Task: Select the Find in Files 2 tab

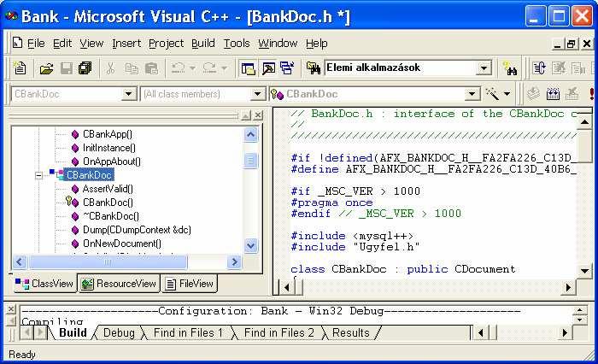Action: (x=278, y=332)
